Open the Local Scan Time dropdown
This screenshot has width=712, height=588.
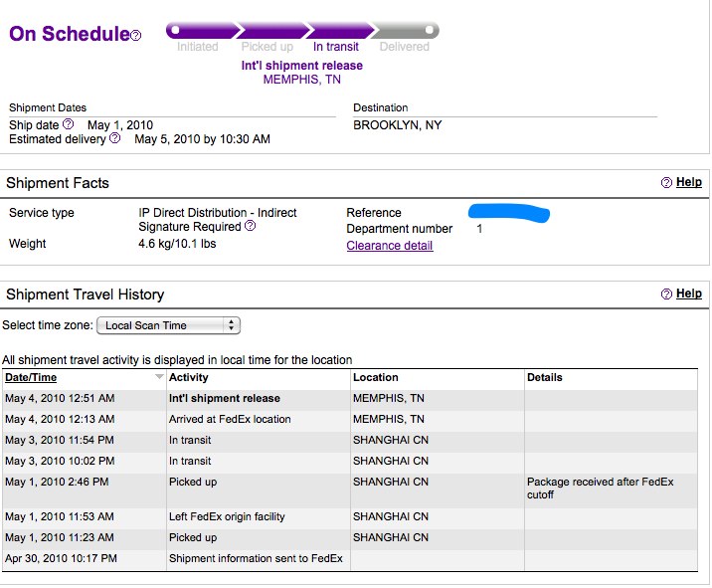pyautogui.click(x=168, y=325)
